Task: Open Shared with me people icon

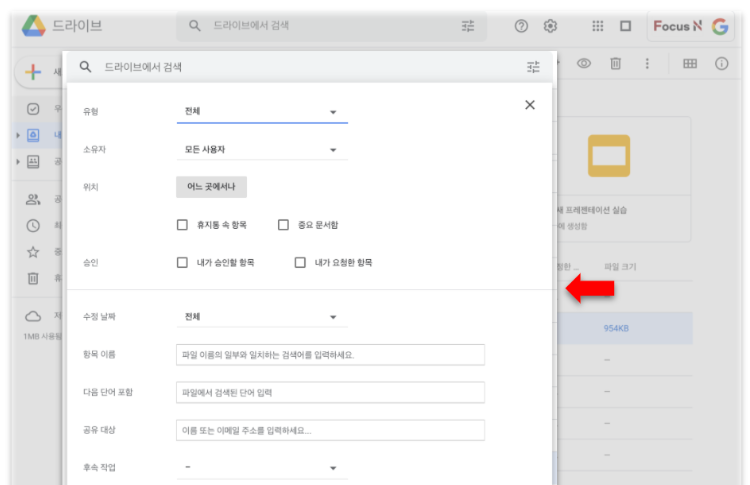Action: 33,199
